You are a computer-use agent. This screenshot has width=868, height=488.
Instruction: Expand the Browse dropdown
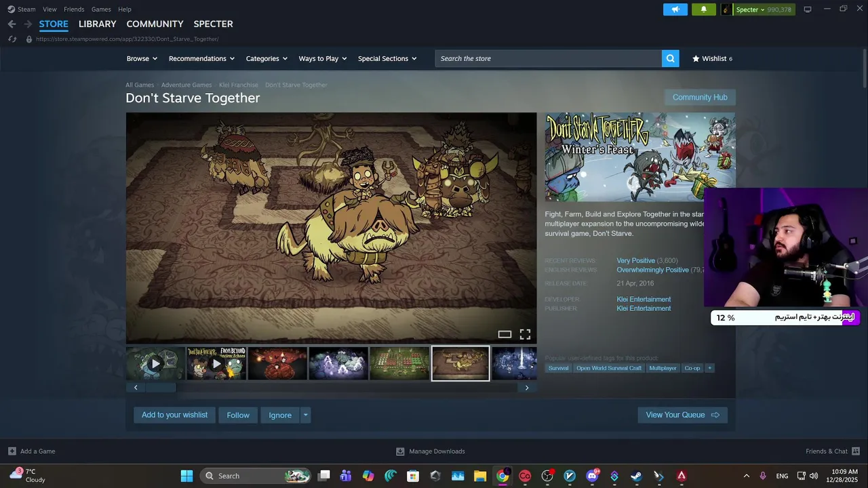(x=142, y=58)
